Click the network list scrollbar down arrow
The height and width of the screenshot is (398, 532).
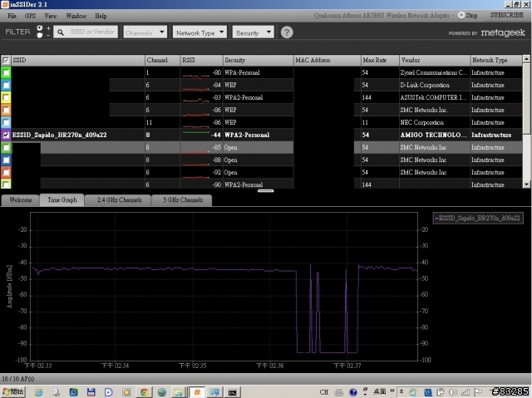[526, 184]
